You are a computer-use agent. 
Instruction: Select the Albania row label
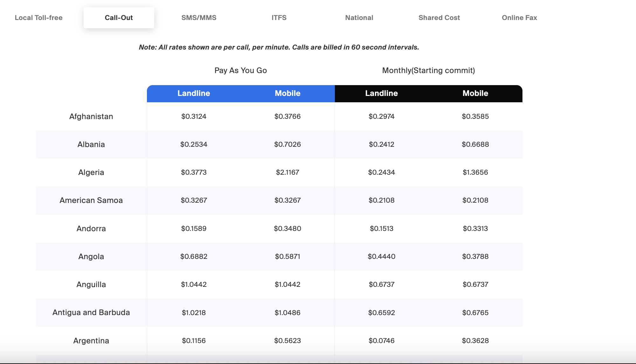(x=91, y=145)
